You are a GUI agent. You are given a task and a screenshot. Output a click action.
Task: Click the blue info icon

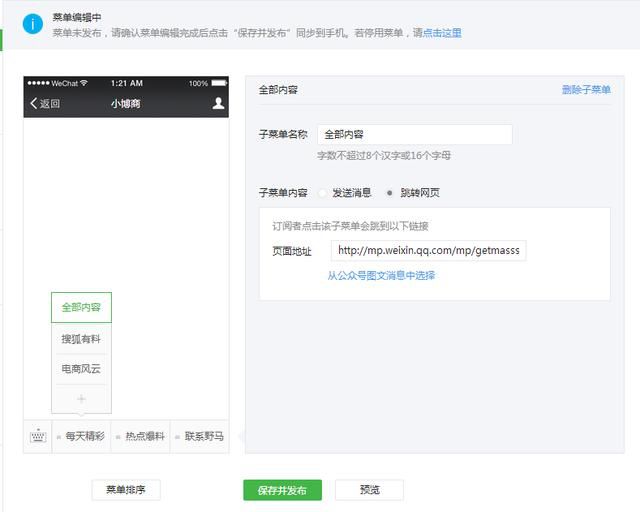click(33, 24)
